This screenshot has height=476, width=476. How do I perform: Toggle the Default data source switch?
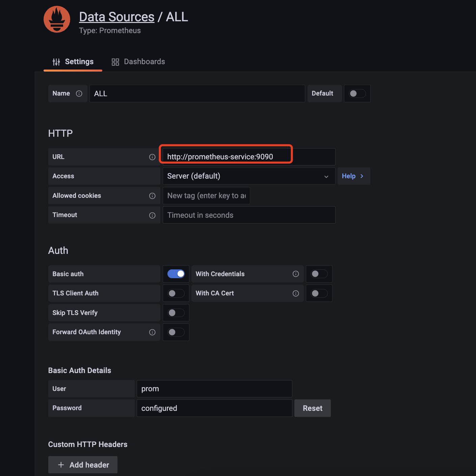(x=357, y=94)
